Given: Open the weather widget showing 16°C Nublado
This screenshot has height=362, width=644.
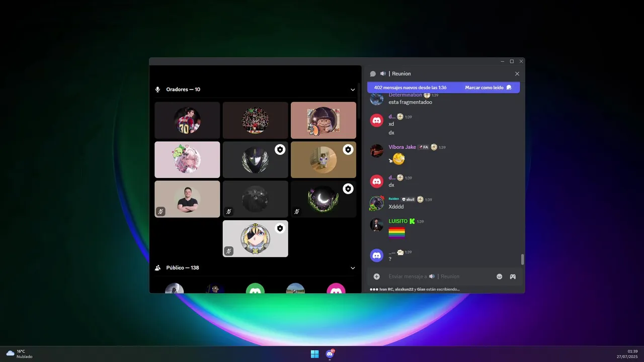Looking at the screenshot, I should coord(20,354).
